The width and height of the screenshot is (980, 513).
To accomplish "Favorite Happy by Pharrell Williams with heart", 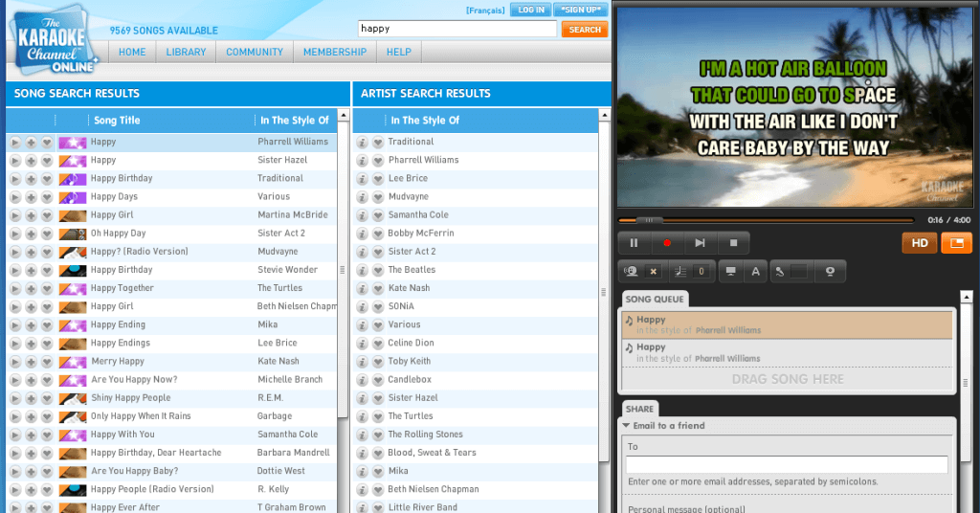I will tap(46, 143).
